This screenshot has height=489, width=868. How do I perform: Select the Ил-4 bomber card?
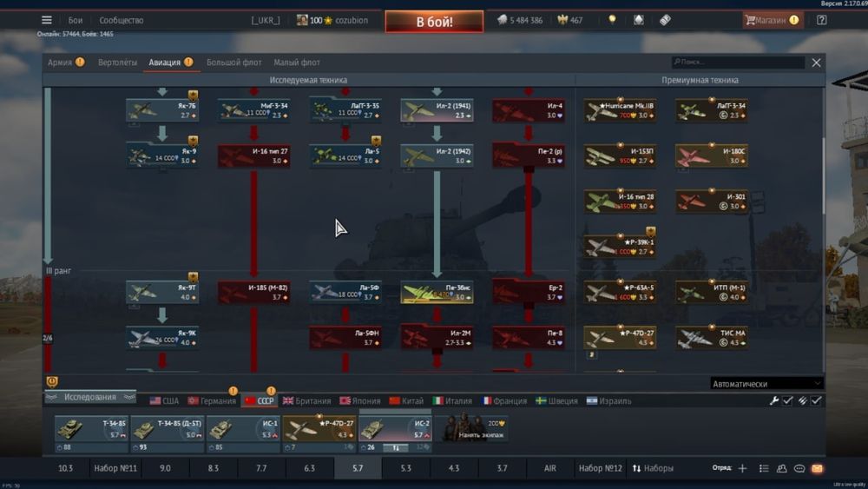(529, 110)
